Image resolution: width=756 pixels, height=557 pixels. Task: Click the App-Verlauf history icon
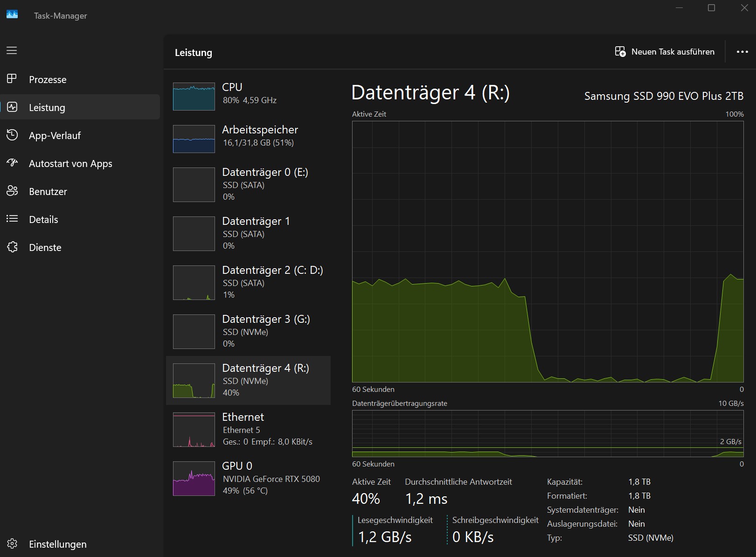point(12,135)
